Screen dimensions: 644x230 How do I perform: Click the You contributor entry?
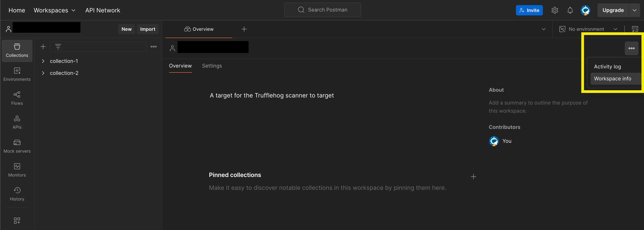(500, 141)
